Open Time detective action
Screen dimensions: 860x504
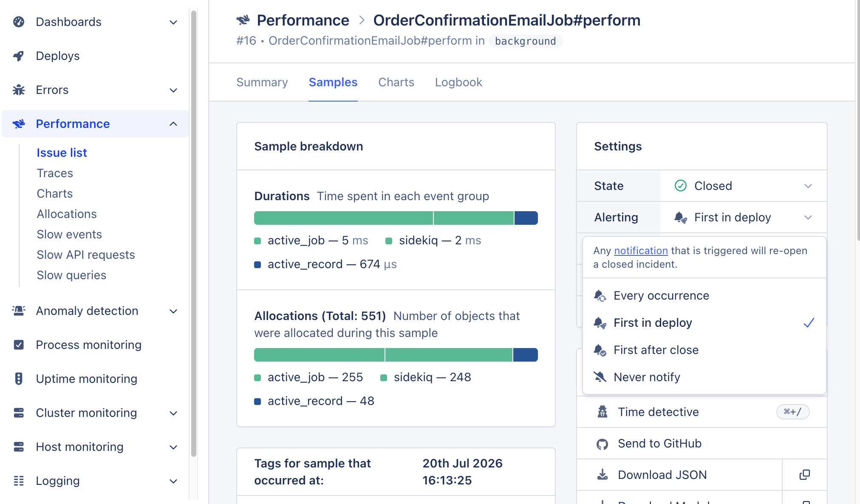(702, 412)
